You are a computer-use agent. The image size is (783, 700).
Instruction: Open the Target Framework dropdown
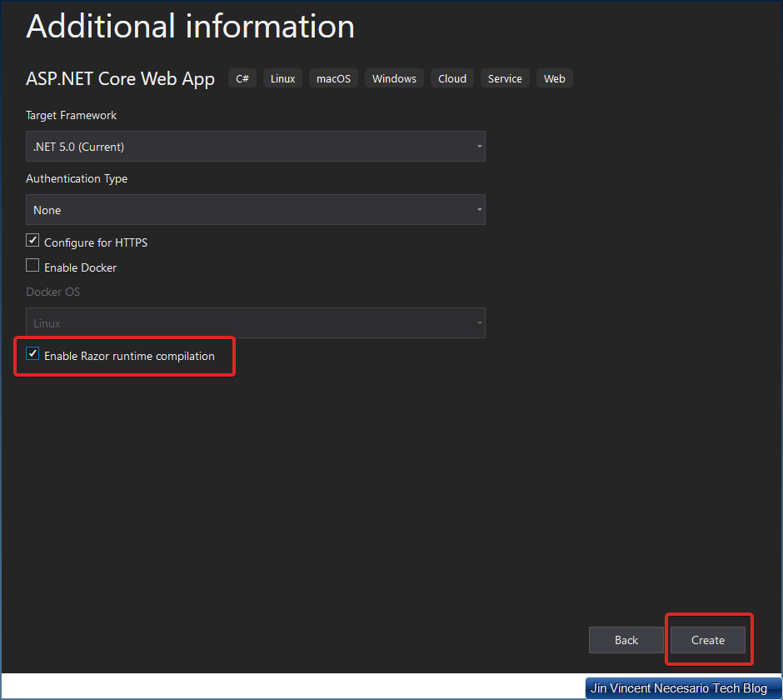coord(255,147)
